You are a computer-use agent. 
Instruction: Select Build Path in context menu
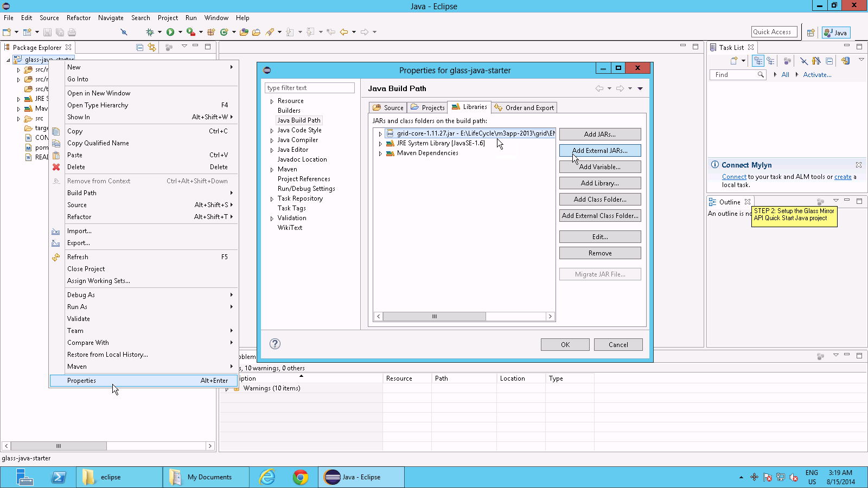82,193
